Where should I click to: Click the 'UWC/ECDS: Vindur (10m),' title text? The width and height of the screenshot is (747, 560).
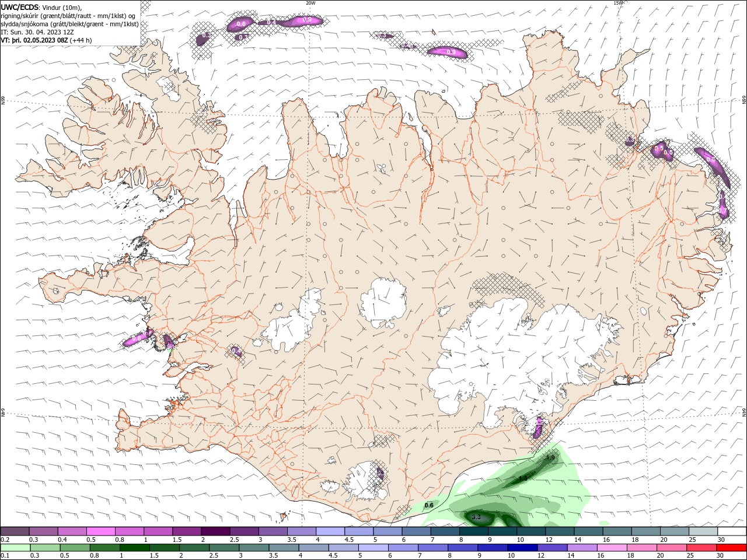(x=41, y=7)
